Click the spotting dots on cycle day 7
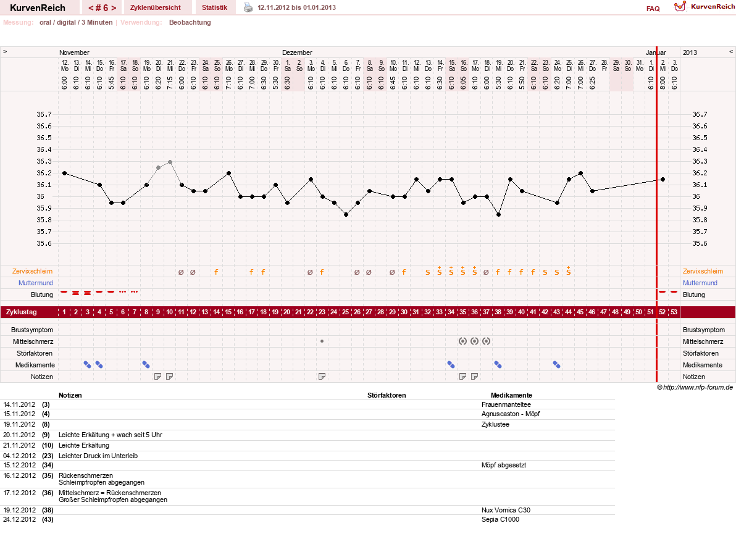The image size is (736, 560). pyautogui.click(x=134, y=292)
